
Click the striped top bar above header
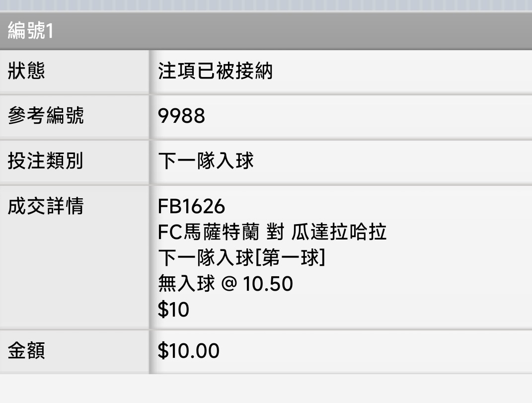266,5
